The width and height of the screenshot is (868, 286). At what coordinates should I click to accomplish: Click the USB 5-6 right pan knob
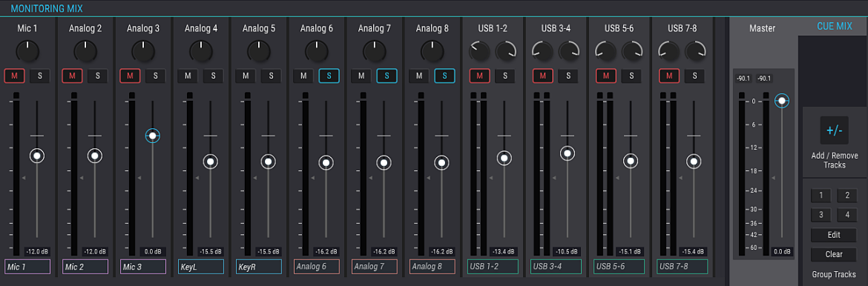(x=631, y=51)
